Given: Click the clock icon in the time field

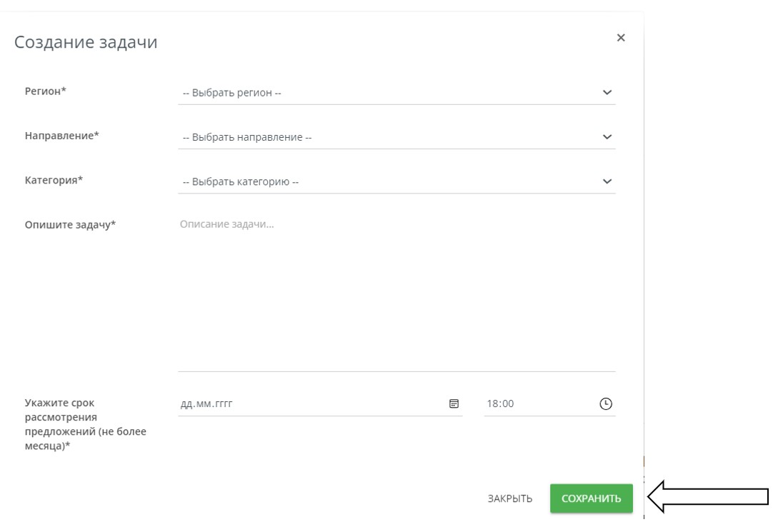Looking at the screenshot, I should [605, 403].
